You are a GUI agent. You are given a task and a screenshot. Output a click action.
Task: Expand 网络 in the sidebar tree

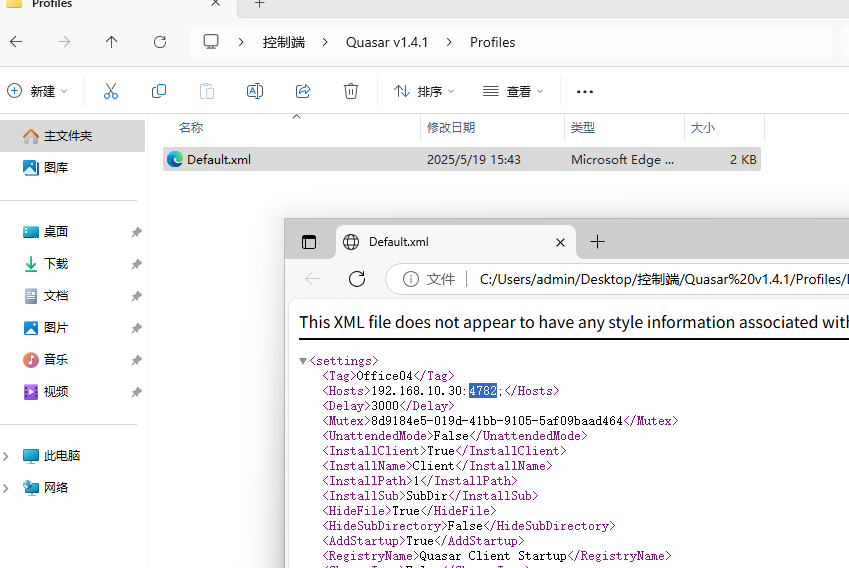(x=6, y=488)
